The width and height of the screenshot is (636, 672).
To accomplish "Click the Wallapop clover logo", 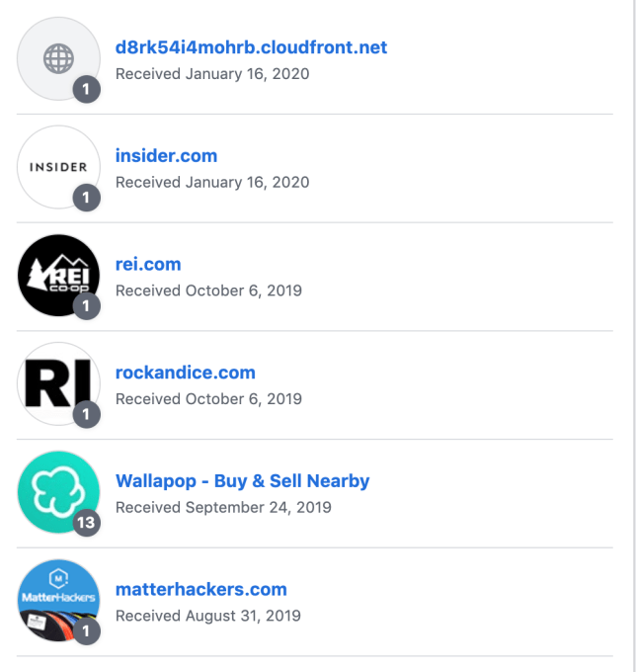I will pos(58,492).
